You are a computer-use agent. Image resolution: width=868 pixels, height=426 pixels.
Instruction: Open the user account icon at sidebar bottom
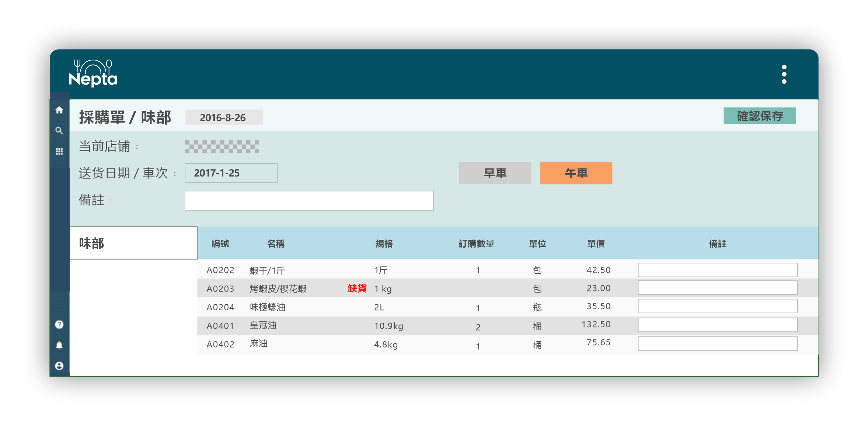[59, 366]
